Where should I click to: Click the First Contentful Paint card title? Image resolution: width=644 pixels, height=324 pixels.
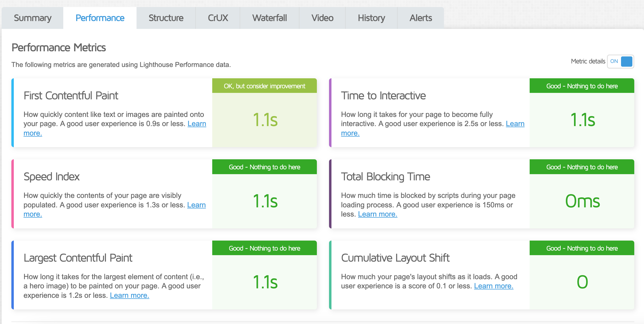pyautogui.click(x=71, y=96)
